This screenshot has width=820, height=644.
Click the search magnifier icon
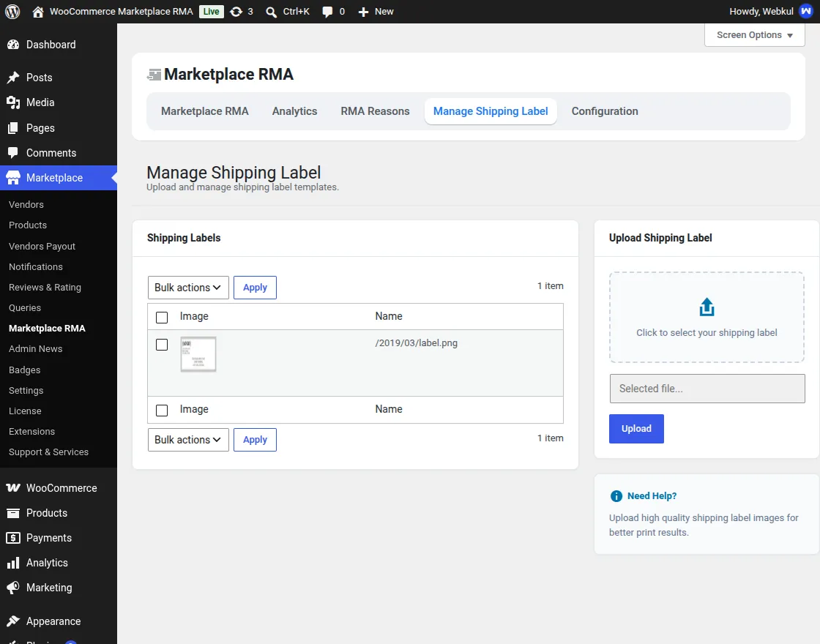271,12
